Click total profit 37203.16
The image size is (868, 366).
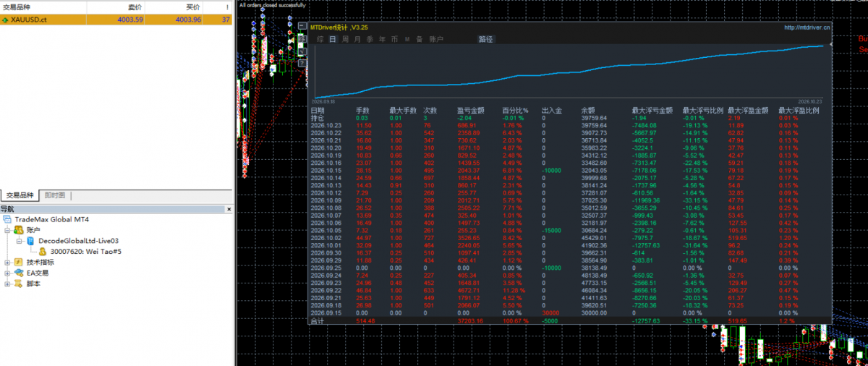click(471, 320)
